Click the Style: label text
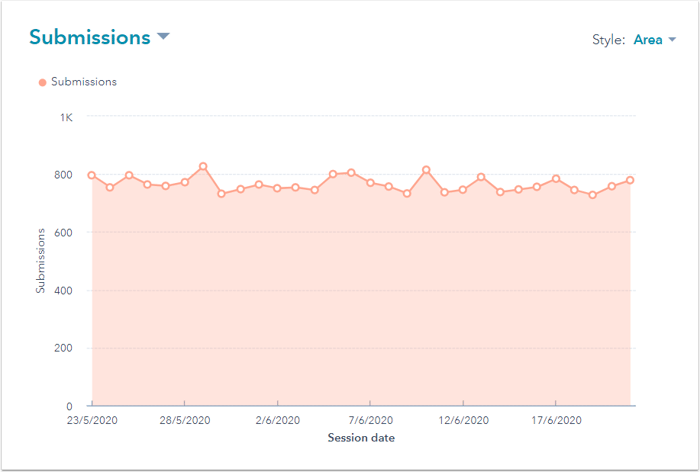 pyautogui.click(x=608, y=40)
